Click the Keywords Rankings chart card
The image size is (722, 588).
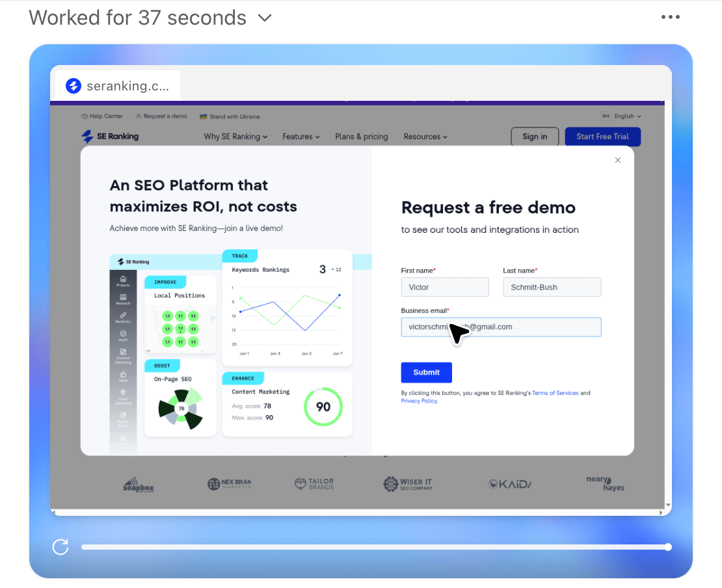[287, 308]
